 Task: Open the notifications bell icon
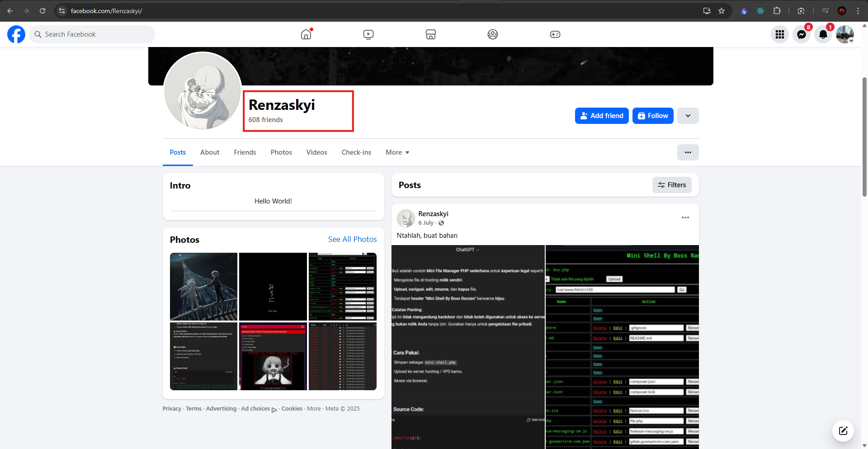point(823,34)
